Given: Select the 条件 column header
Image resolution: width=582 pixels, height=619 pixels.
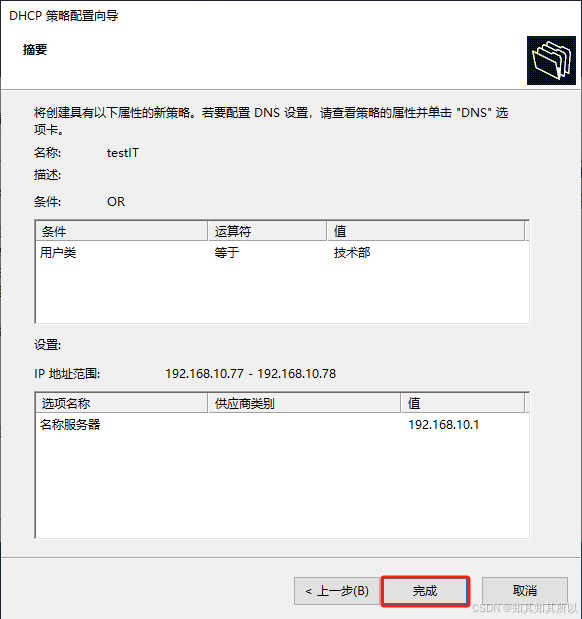Looking at the screenshot, I should click(x=122, y=231).
